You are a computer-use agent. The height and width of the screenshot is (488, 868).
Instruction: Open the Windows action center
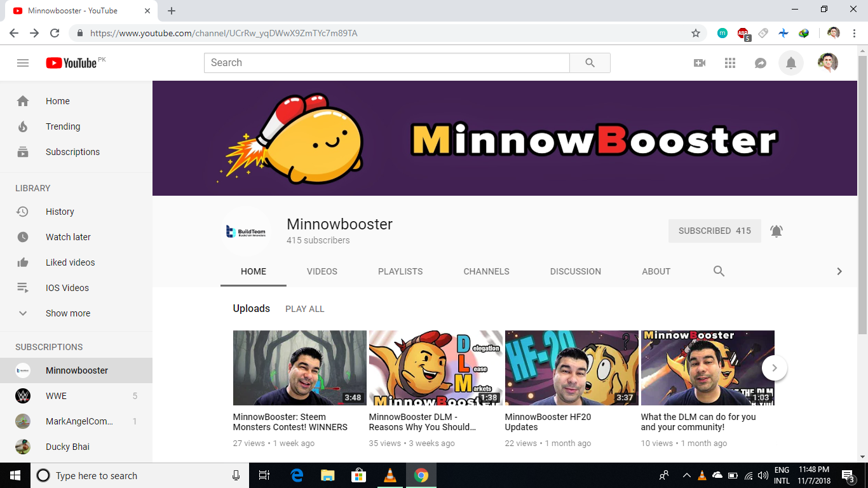pyautogui.click(x=848, y=475)
